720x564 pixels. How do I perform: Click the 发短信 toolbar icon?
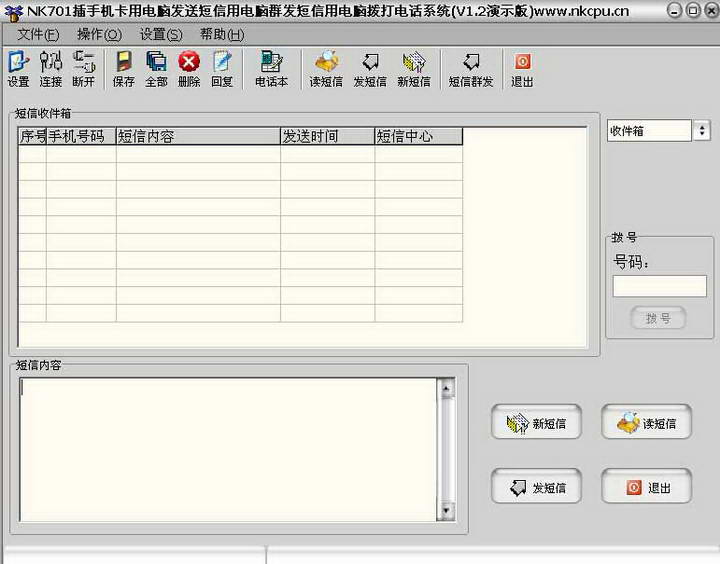pos(370,69)
